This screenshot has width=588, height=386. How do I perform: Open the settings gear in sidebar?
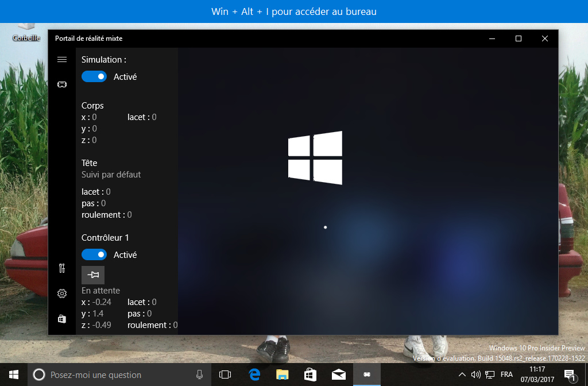62,294
